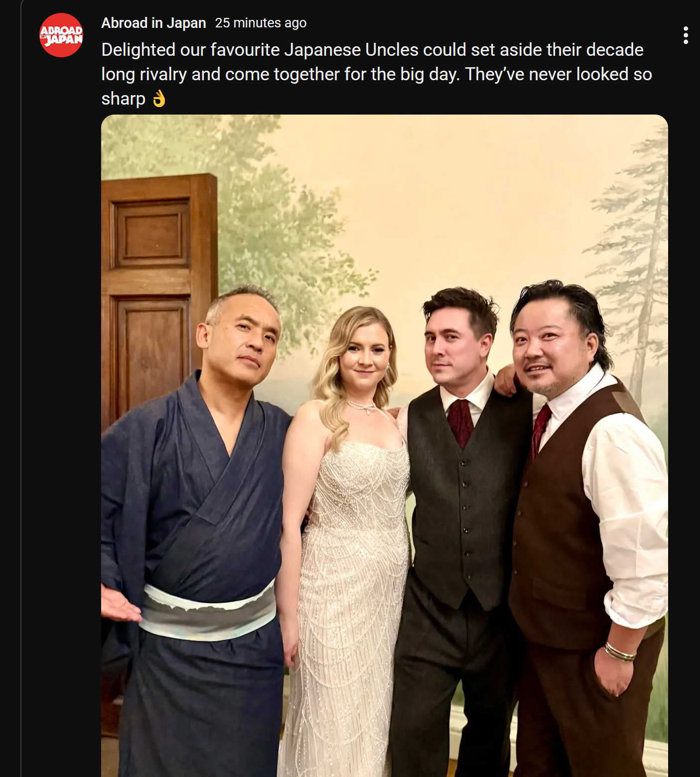
Task: Click the post text starting with 'Delighted'
Action: [377, 74]
